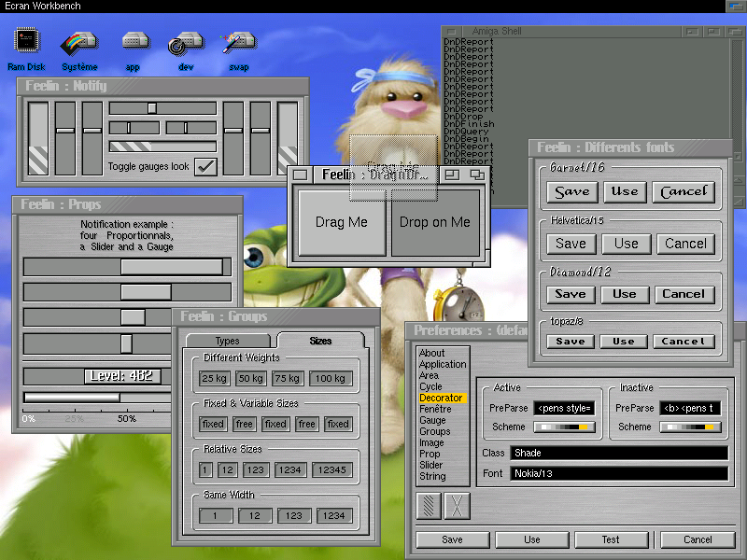Select the dev drive icon
Viewport: 747px width, 560px height.
click(x=186, y=50)
